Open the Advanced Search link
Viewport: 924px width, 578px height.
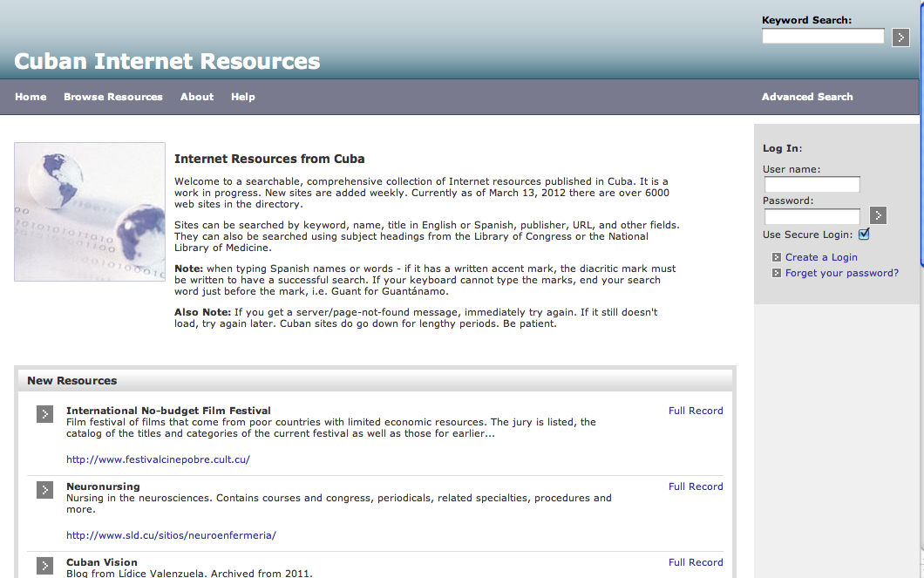tap(807, 97)
